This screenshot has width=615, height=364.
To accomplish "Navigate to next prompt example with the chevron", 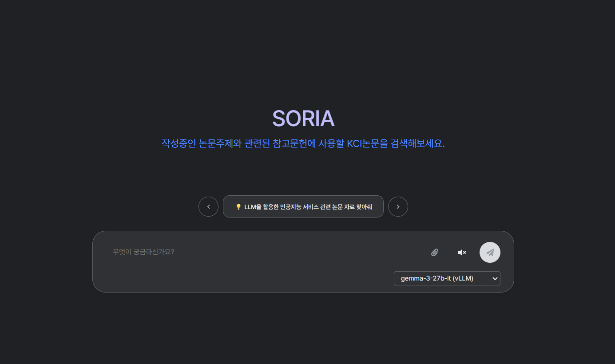I will pyautogui.click(x=398, y=206).
